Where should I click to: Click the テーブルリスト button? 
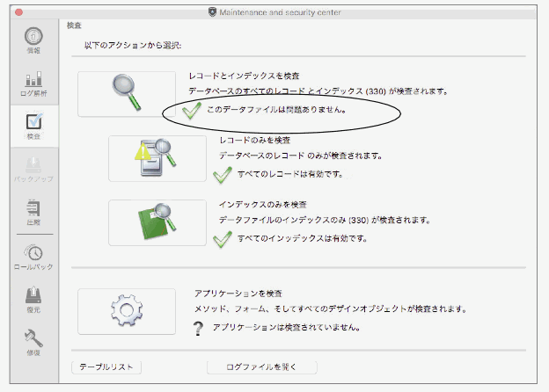106,367
